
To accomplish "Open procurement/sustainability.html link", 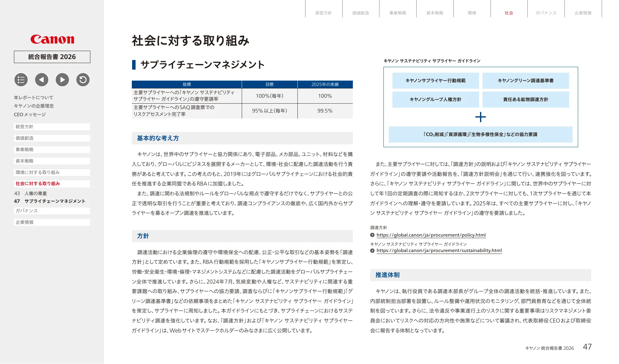I will click(439, 251).
